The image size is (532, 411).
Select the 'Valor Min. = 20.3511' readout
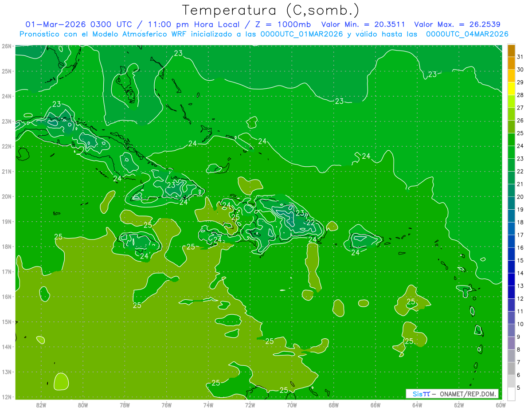pos(363,24)
